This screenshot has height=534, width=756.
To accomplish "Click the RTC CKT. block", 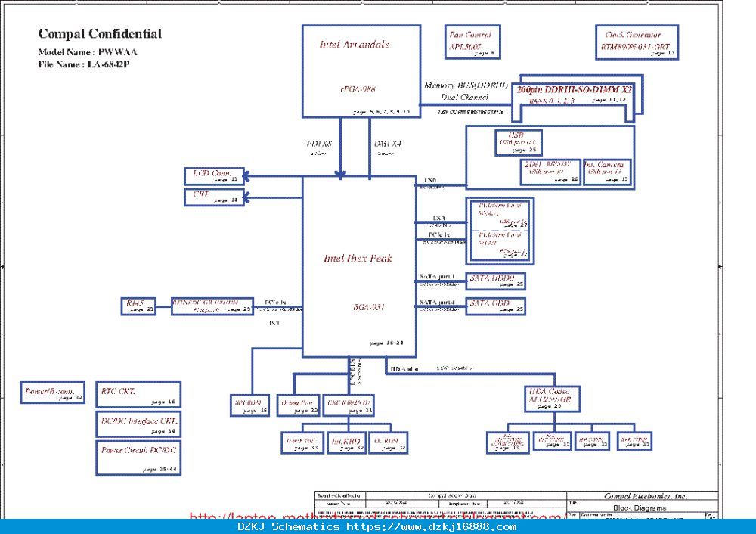I will [x=138, y=395].
